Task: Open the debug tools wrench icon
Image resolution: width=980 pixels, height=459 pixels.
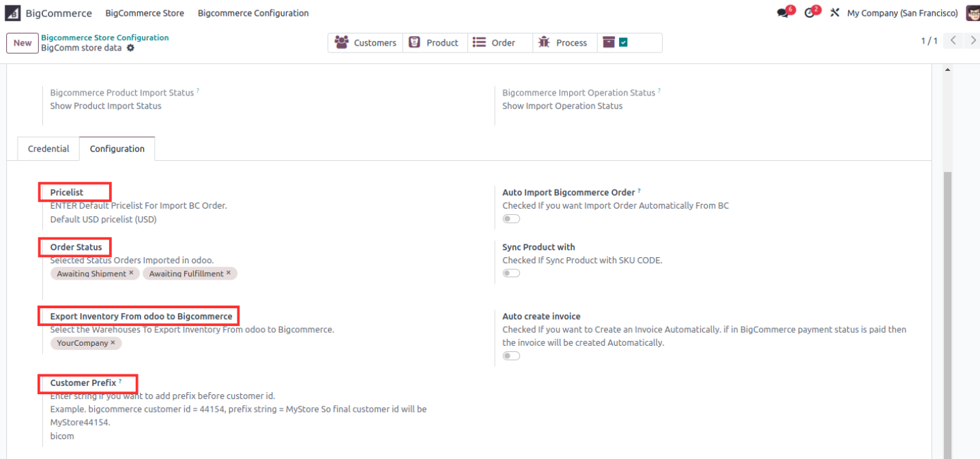Action: point(835,13)
